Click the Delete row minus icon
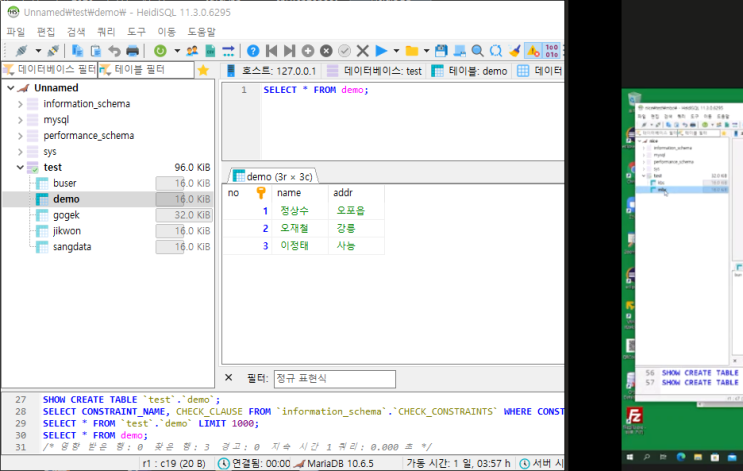This screenshot has height=471, width=743. coord(326,50)
